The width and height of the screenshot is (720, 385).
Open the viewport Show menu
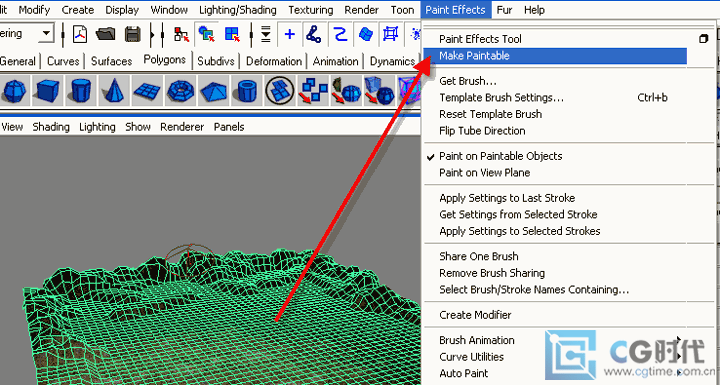[138, 127]
